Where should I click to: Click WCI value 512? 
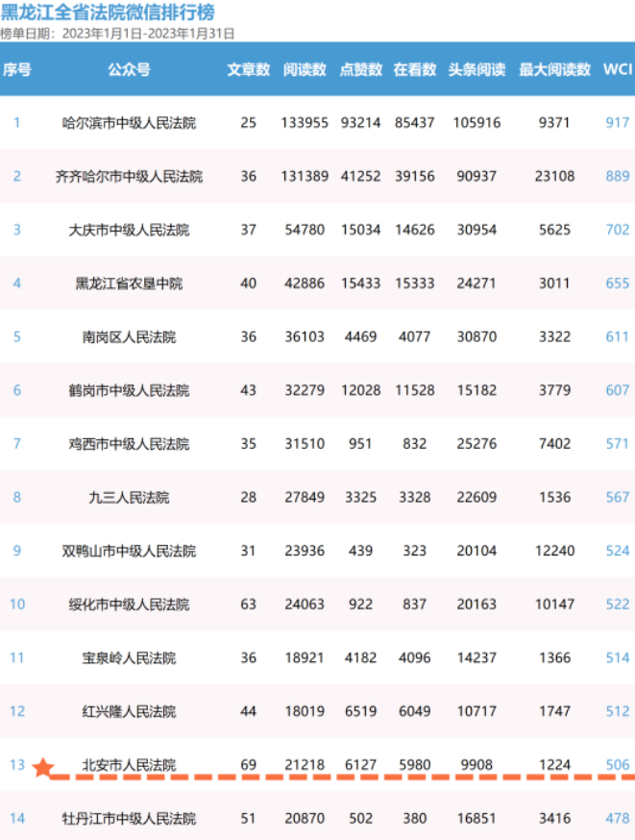618,711
